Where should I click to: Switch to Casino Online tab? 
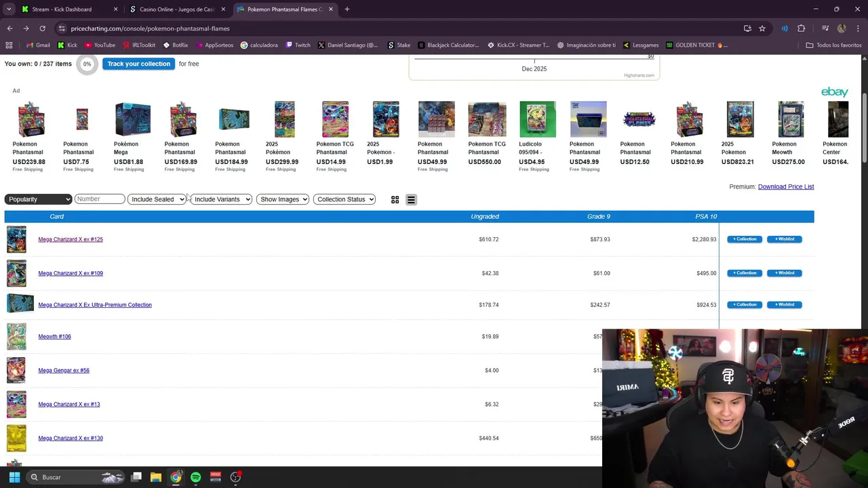click(176, 9)
